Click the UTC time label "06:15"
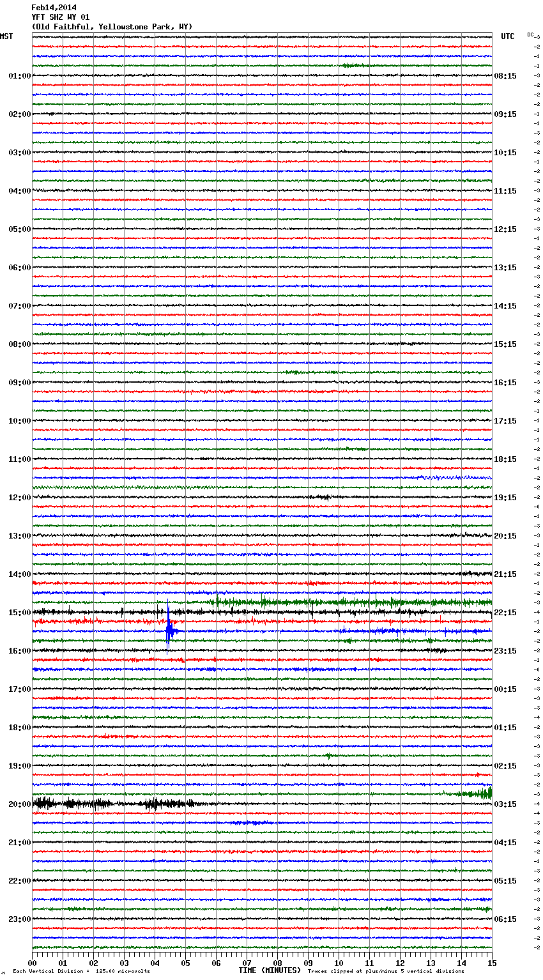Image resolution: width=543 pixels, height=980 pixels. [505, 919]
